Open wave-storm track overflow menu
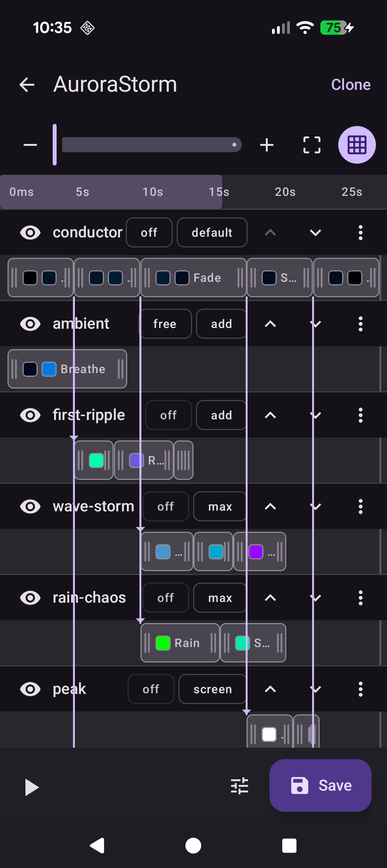Screen dimensions: 387x868 (x=360, y=507)
